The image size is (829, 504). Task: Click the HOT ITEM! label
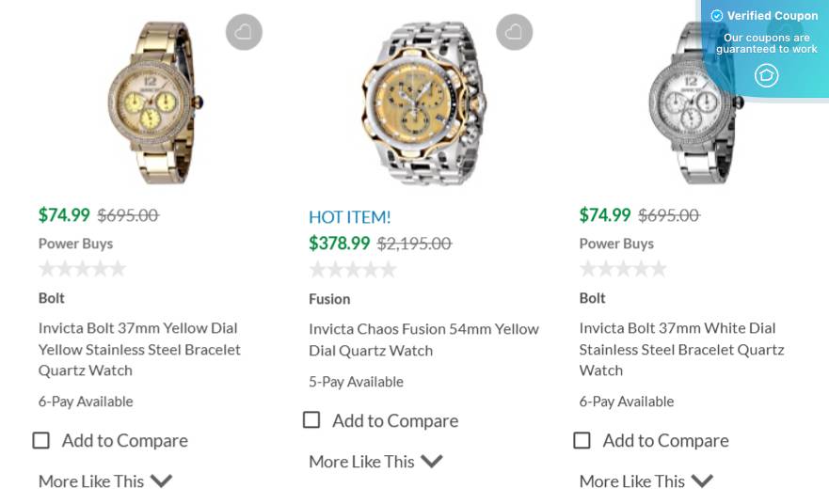349,217
